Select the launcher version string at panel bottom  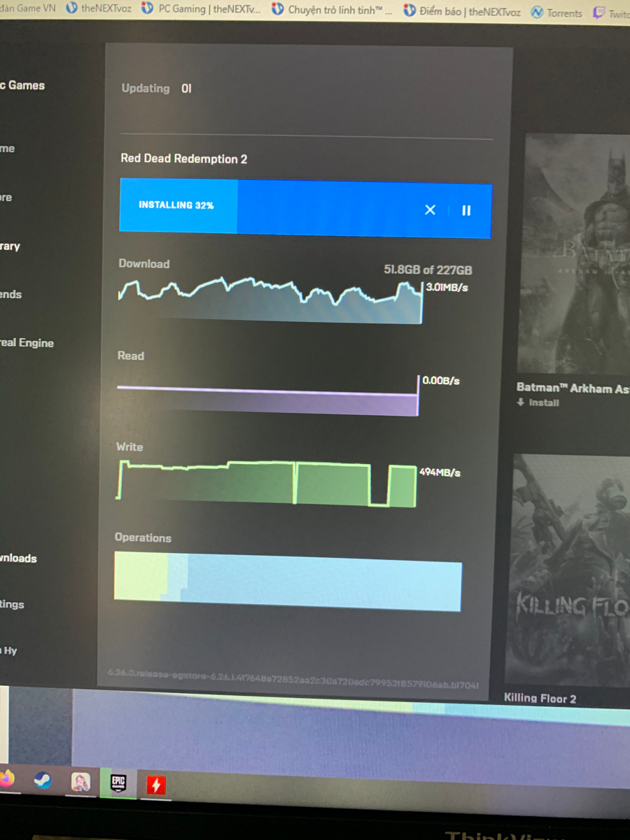pyautogui.click(x=294, y=679)
